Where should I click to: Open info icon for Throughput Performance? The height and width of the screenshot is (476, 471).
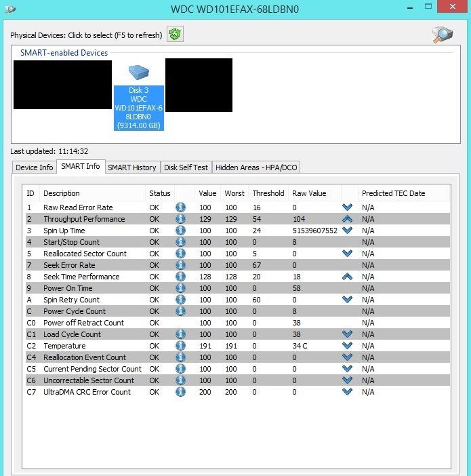pyautogui.click(x=180, y=219)
